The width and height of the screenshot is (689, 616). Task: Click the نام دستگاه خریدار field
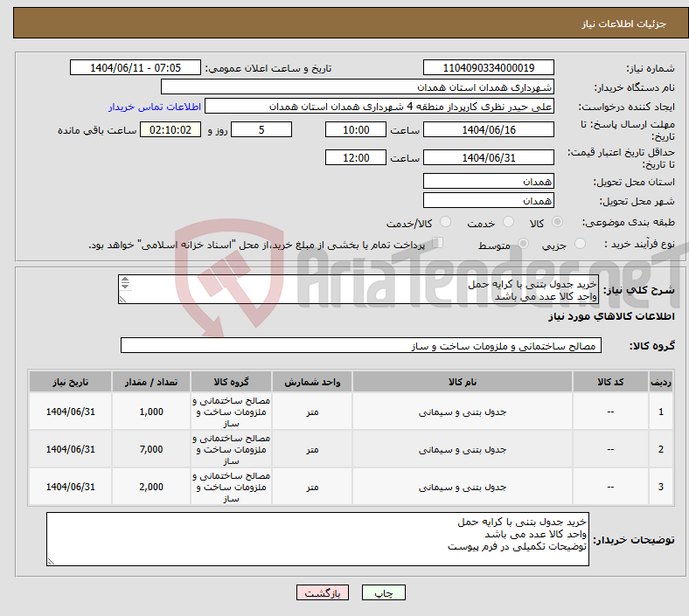coord(358,87)
